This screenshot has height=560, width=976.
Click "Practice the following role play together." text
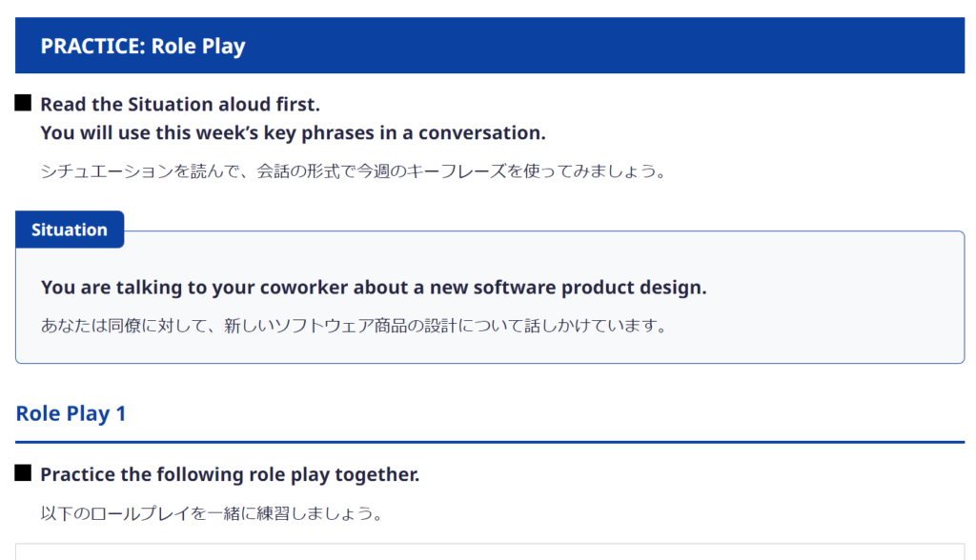point(230,474)
